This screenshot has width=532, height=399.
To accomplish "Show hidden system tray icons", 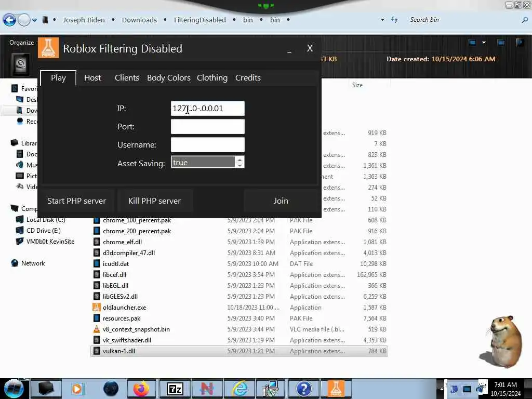I will [x=442, y=389].
